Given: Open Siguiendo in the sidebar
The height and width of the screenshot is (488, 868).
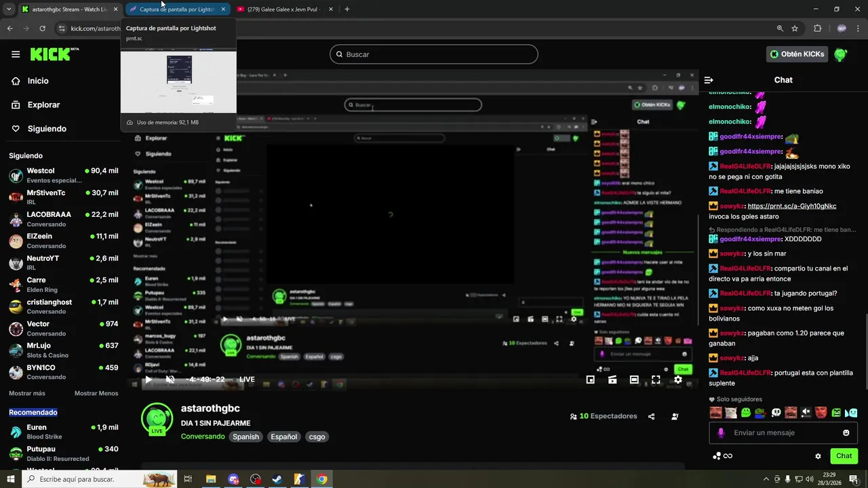Looking at the screenshot, I should pos(39,129).
